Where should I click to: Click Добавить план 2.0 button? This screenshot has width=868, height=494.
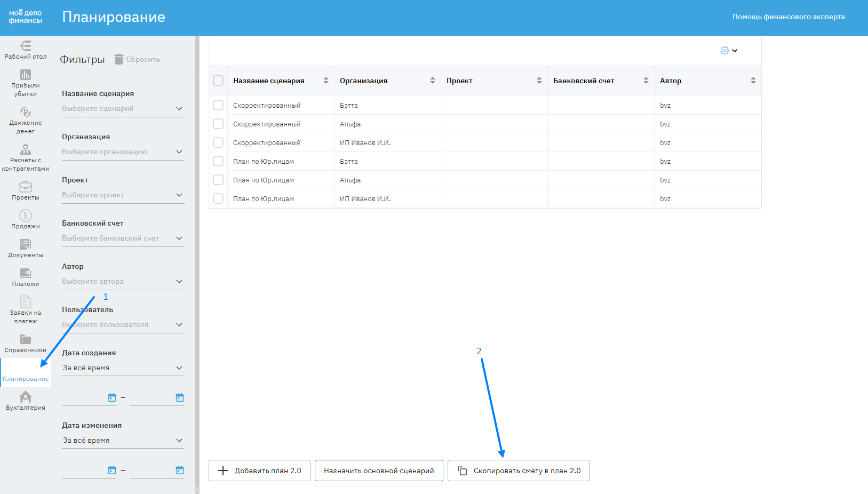[x=259, y=471]
